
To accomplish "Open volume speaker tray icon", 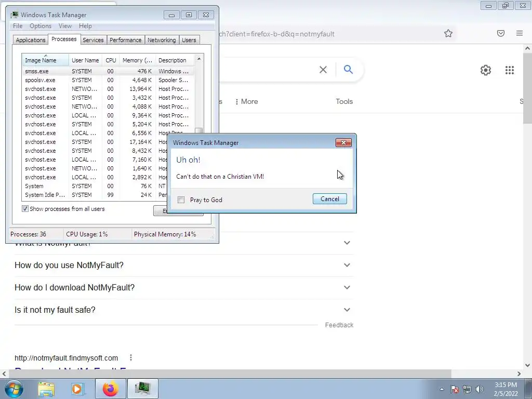I will [480, 389].
